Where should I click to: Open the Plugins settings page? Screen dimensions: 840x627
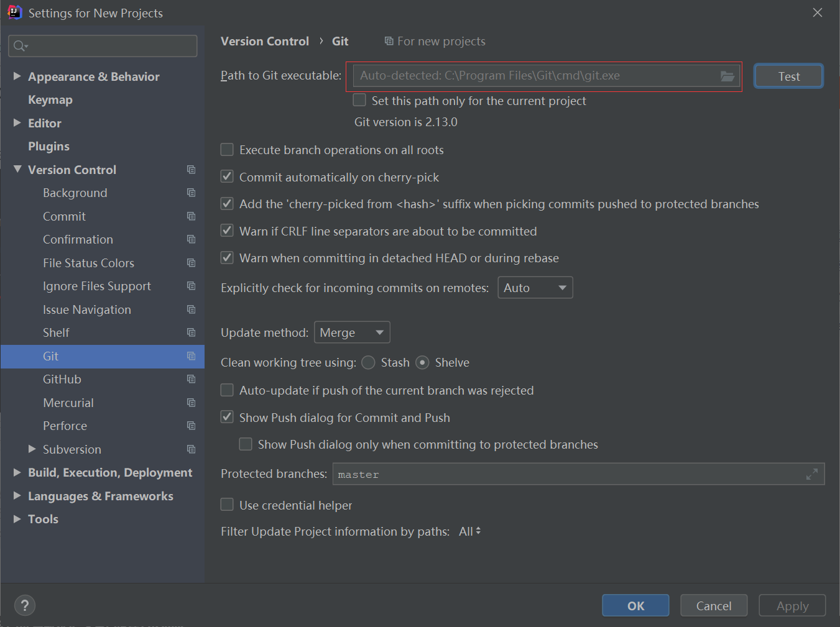point(48,146)
